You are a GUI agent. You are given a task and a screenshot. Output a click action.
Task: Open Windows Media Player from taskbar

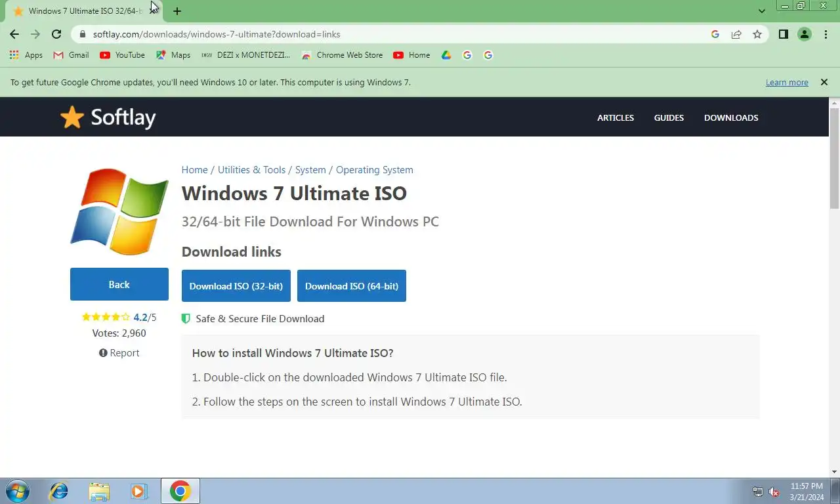[138, 491]
